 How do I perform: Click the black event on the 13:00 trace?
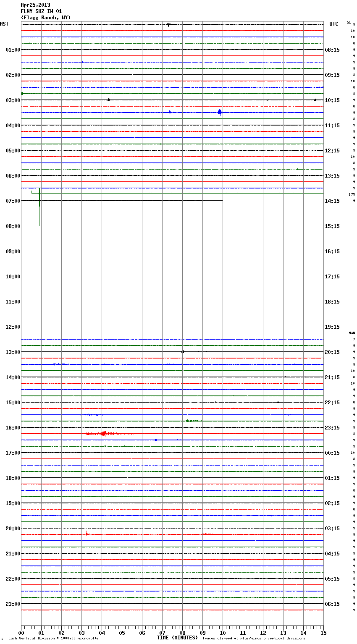coord(183,352)
